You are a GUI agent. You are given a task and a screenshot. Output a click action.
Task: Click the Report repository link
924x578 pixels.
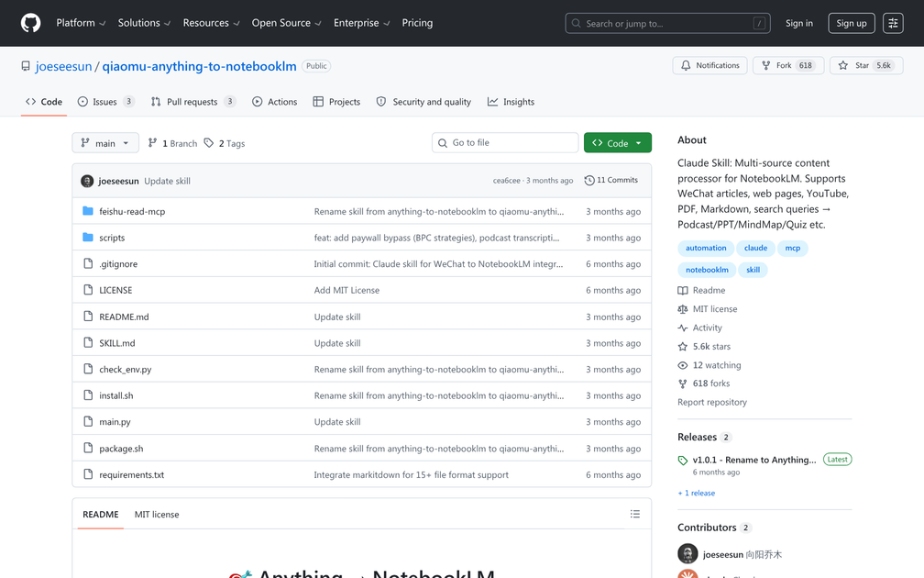(712, 402)
